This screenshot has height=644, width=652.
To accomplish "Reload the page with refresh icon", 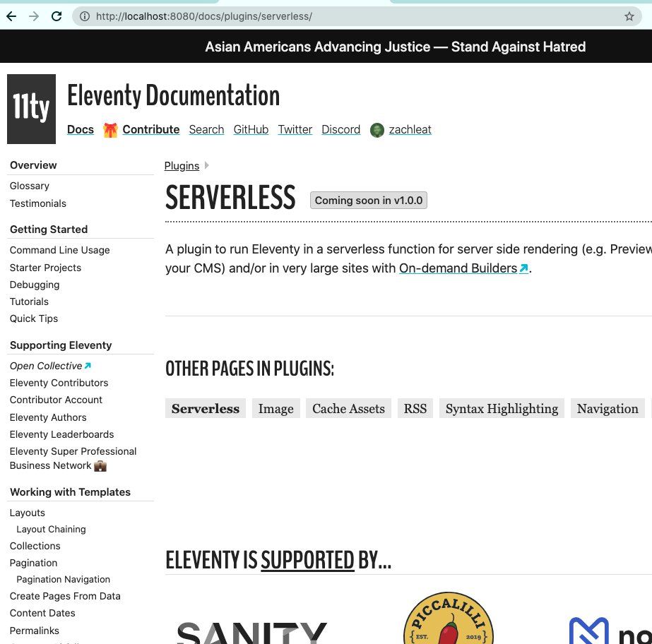I will click(57, 16).
